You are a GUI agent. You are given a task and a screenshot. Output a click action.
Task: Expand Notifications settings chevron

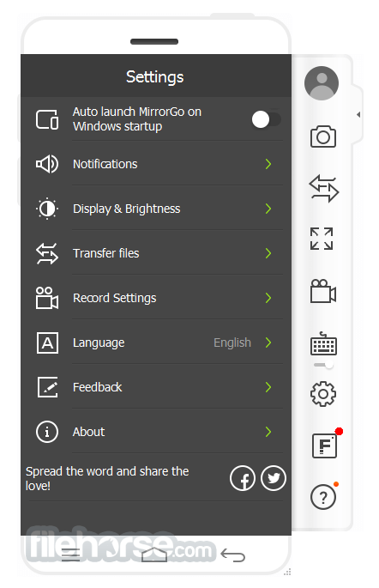268,164
